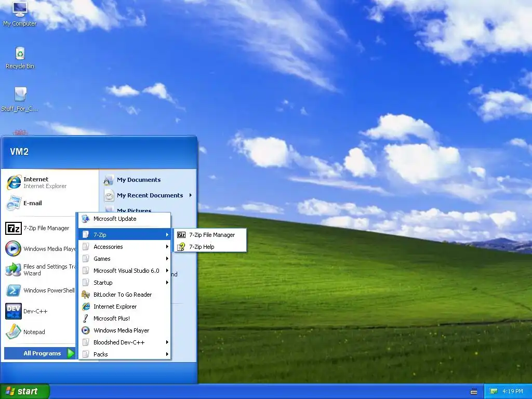Expand the Games submenu arrow
Image resolution: width=532 pixels, height=399 pixels.
[167, 259]
